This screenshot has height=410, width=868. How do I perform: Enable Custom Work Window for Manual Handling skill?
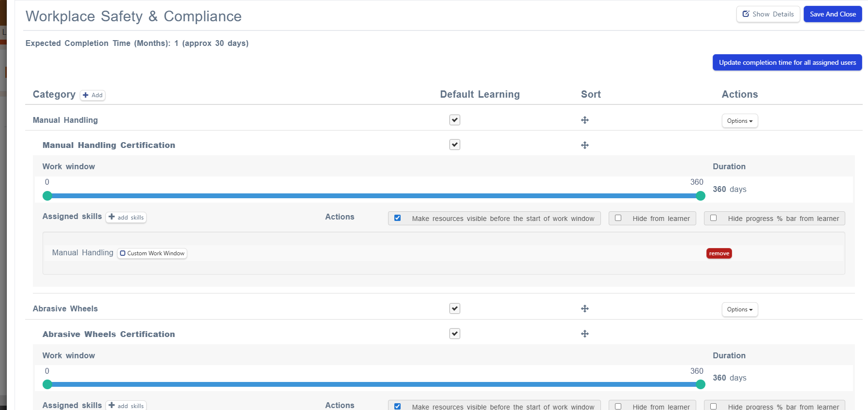(152, 253)
